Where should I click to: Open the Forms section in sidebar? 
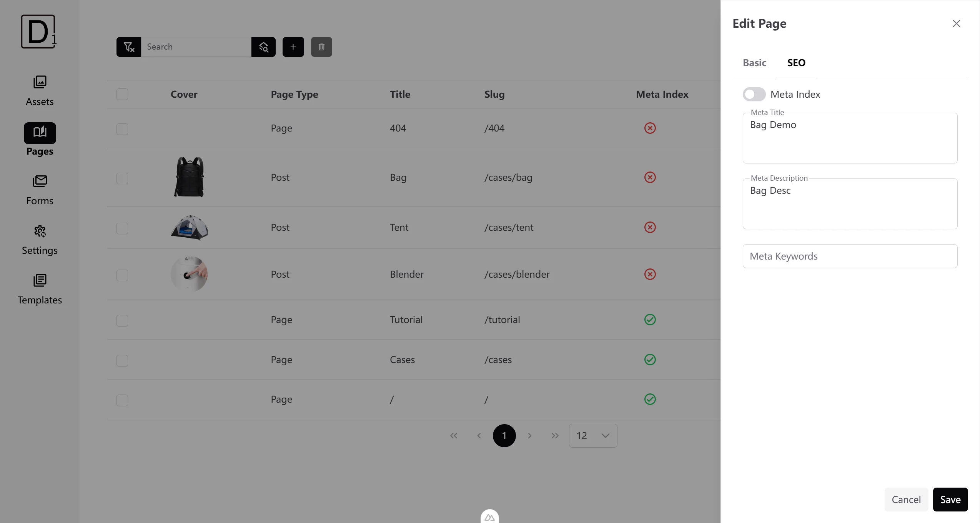[x=40, y=190]
